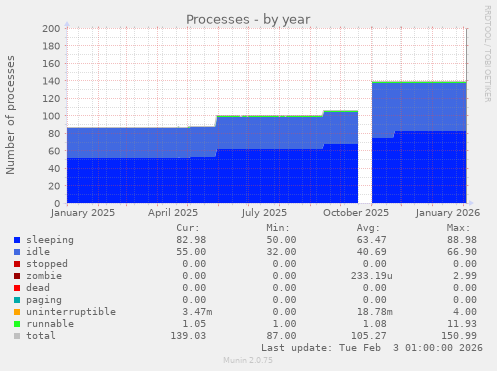Select the 'stopped' legend label

[47, 264]
